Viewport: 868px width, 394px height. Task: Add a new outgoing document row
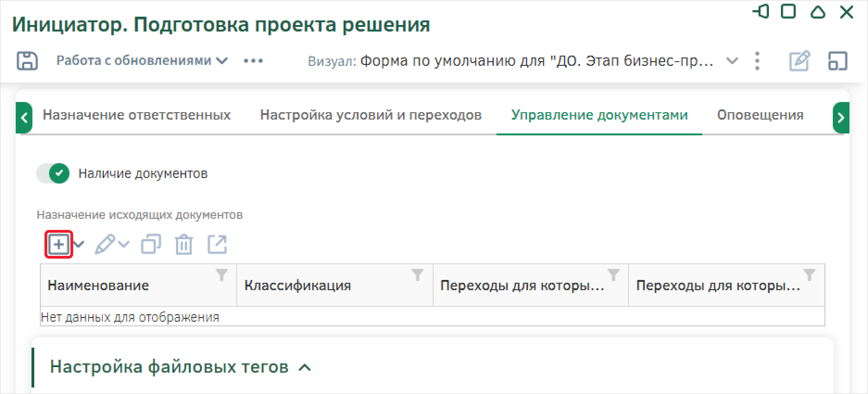[x=59, y=244]
